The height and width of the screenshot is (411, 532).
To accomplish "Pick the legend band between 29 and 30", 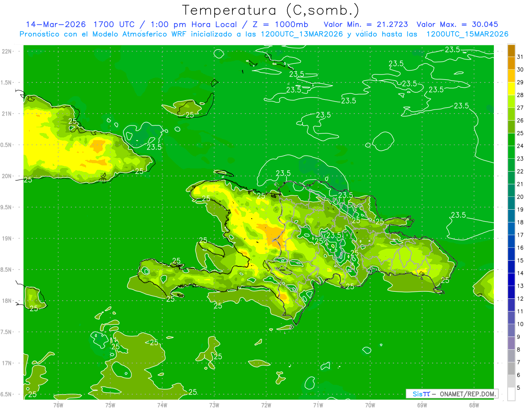I will coord(511,76).
